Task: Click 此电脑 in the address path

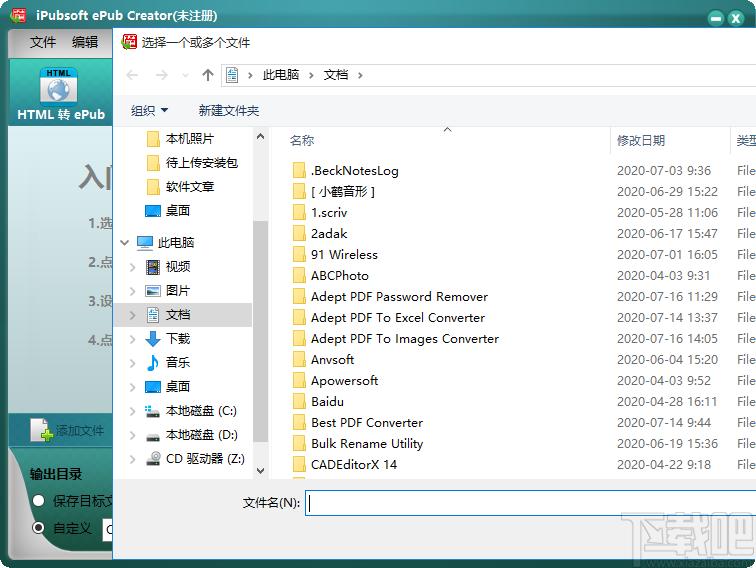Action: click(281, 75)
